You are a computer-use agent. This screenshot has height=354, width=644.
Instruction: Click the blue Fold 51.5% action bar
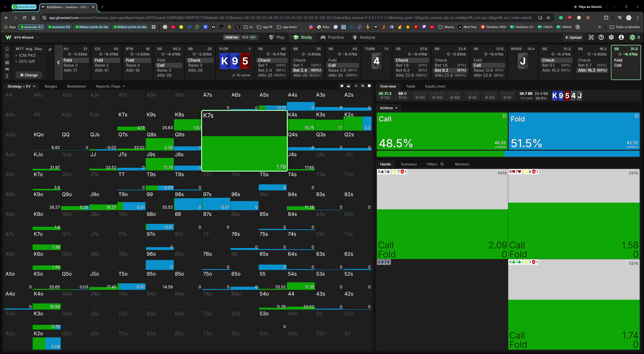coord(574,131)
